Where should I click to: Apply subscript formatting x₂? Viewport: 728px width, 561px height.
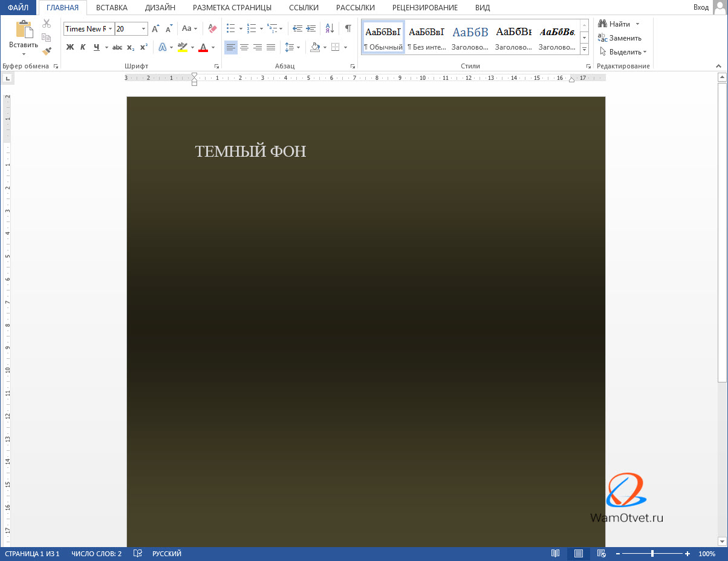[131, 47]
